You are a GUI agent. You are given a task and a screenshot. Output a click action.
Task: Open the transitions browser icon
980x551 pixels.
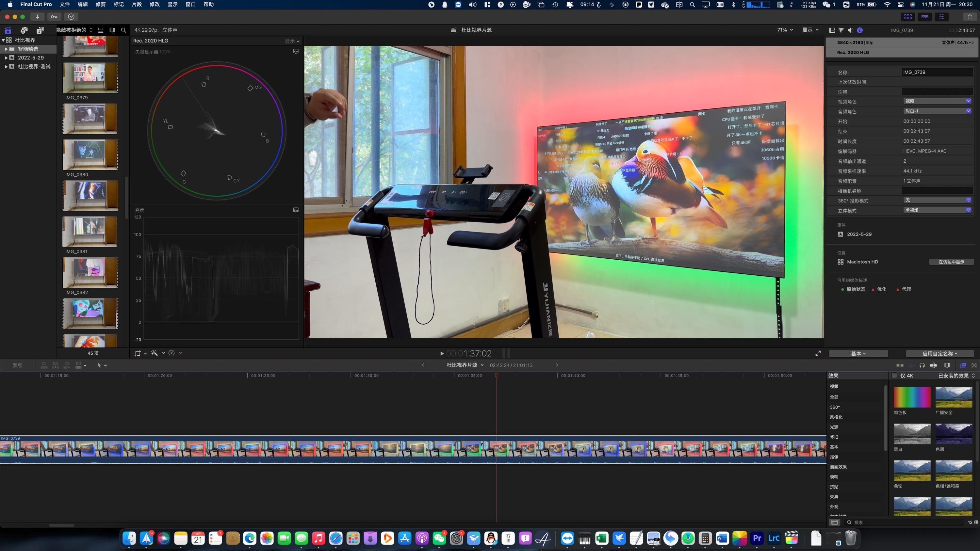(x=974, y=365)
